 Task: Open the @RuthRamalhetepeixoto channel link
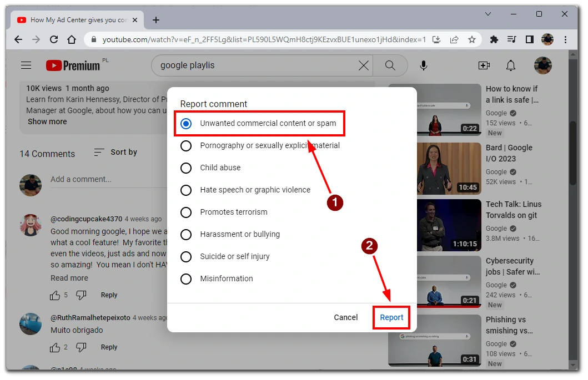91,318
